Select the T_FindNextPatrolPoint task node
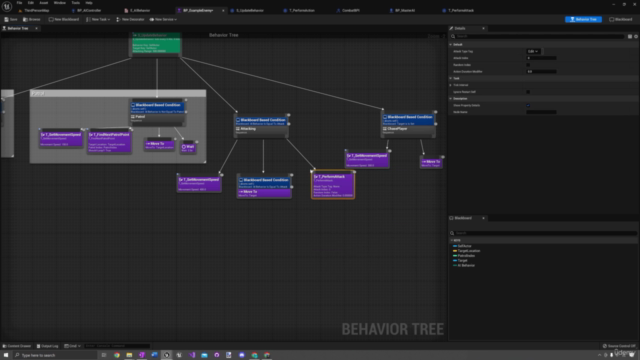 tap(109, 141)
